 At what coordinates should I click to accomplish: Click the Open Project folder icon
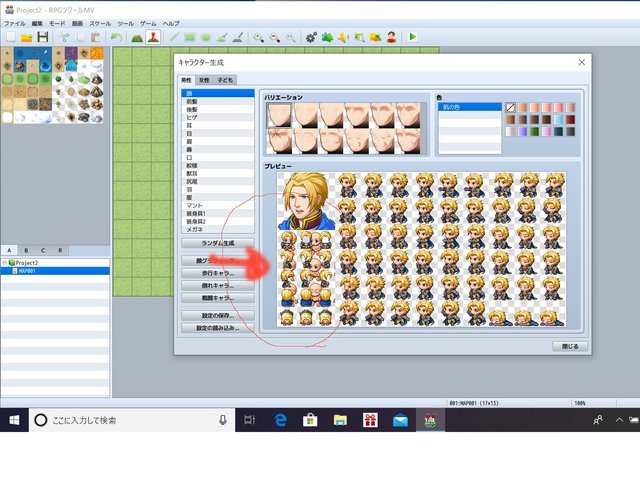(27, 37)
